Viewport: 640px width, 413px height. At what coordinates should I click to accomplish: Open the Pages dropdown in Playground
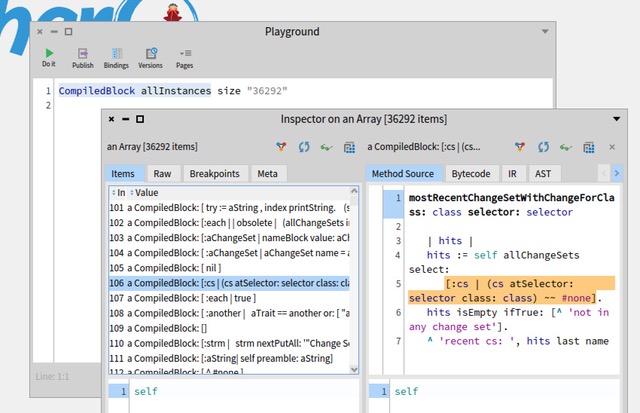[x=185, y=57]
